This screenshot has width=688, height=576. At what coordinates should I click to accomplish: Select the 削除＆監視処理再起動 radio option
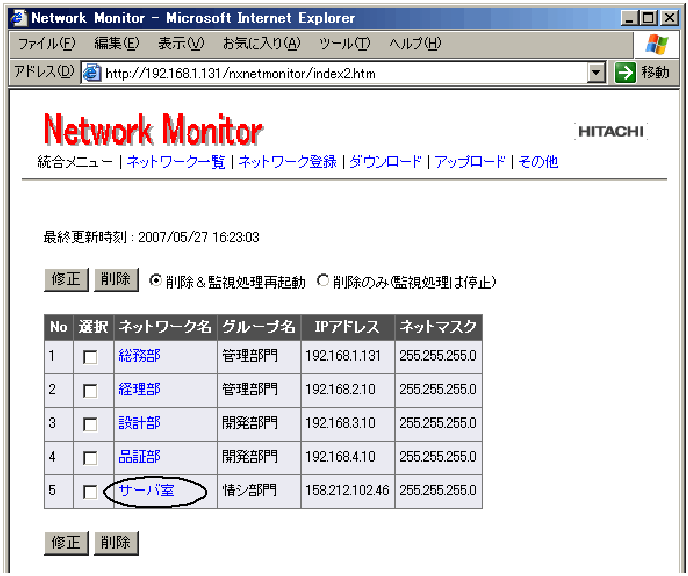155,280
